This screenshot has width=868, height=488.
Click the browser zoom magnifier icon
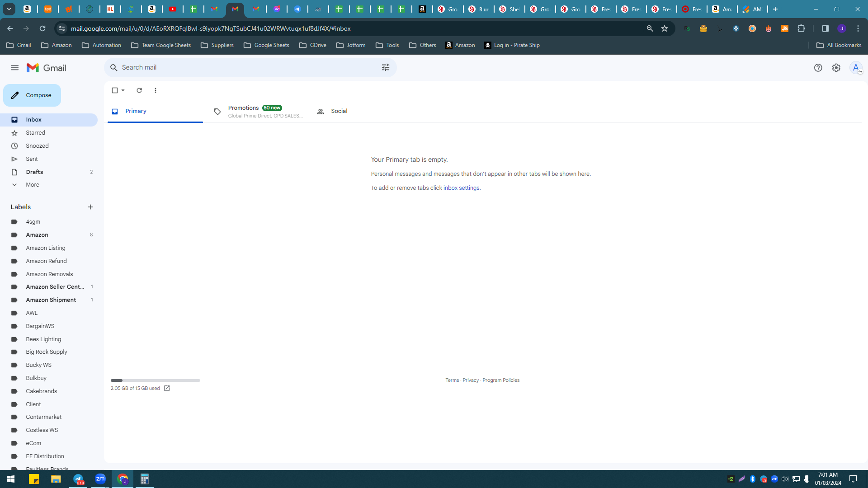click(650, 28)
